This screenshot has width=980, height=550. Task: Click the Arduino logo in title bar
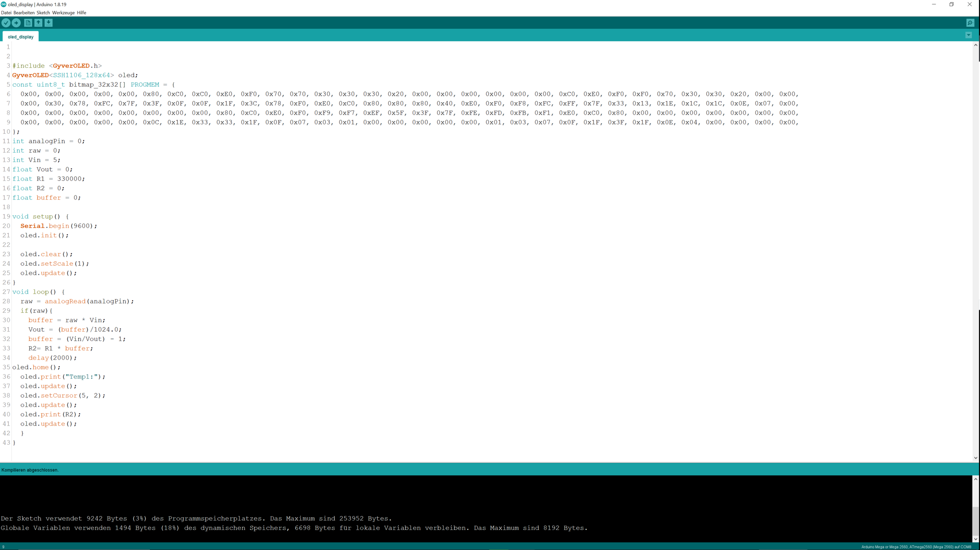tap(3, 4)
